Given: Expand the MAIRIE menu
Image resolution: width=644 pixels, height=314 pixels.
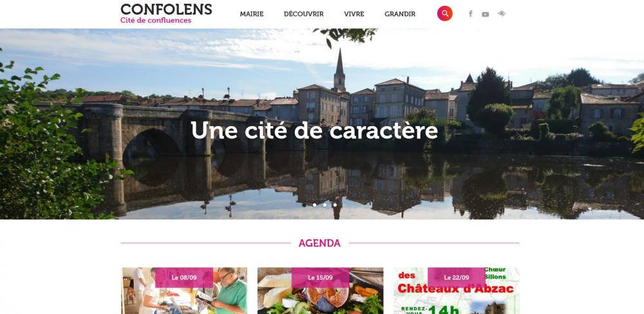Looking at the screenshot, I should 252,14.
